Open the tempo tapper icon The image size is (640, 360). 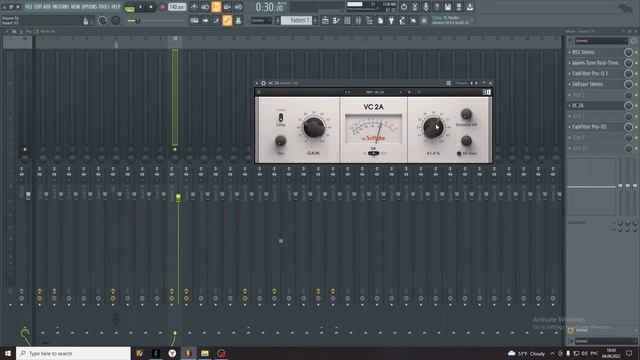(x=402, y=20)
